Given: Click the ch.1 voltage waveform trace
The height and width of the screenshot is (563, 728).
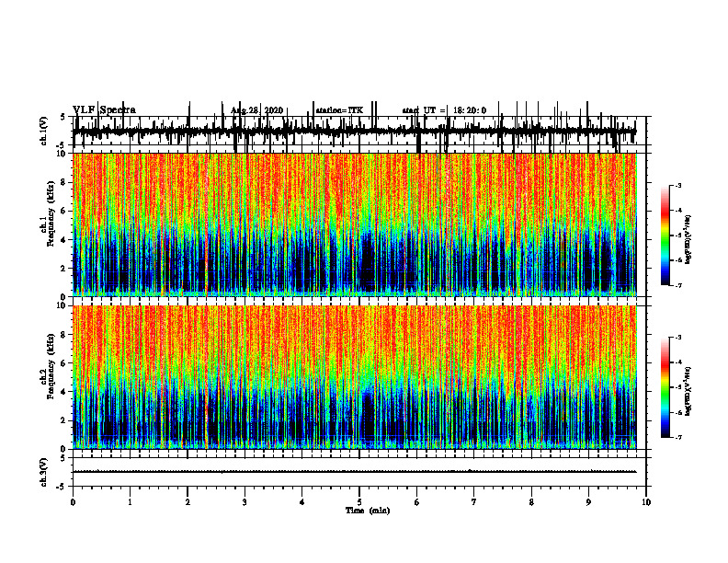Looking at the screenshot, I should [354, 131].
